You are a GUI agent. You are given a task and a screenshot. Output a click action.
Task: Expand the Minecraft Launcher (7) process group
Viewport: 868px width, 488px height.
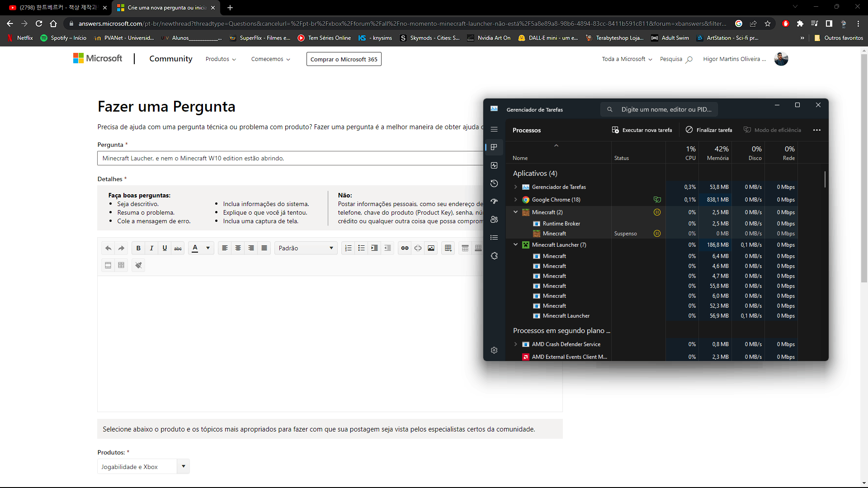515,244
